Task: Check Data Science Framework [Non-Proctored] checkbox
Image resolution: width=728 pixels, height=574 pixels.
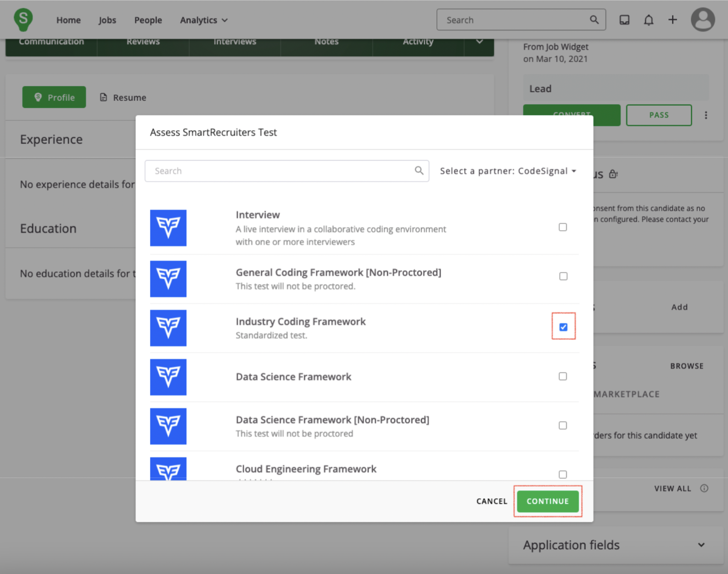Action: [x=563, y=426]
